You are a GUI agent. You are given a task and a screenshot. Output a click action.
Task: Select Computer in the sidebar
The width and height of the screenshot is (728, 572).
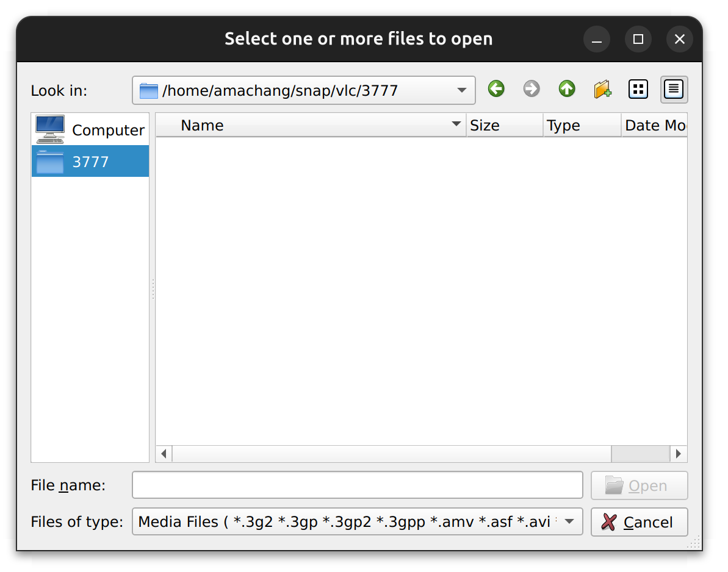tap(90, 129)
